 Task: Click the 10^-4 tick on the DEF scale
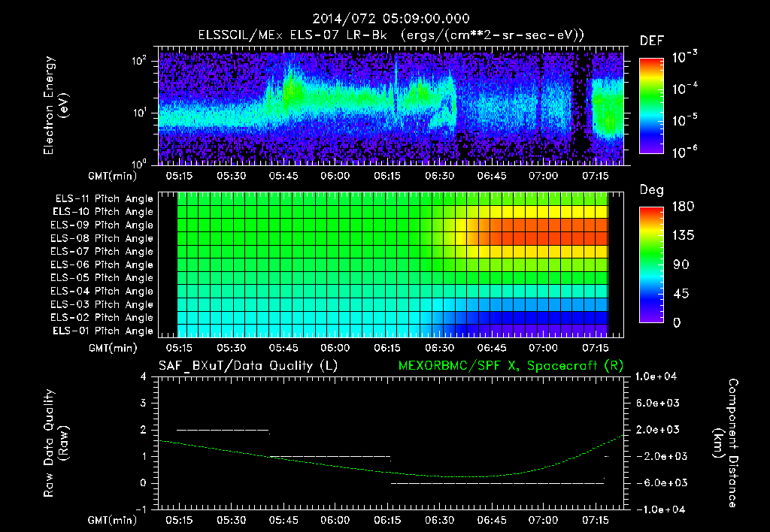[684, 89]
